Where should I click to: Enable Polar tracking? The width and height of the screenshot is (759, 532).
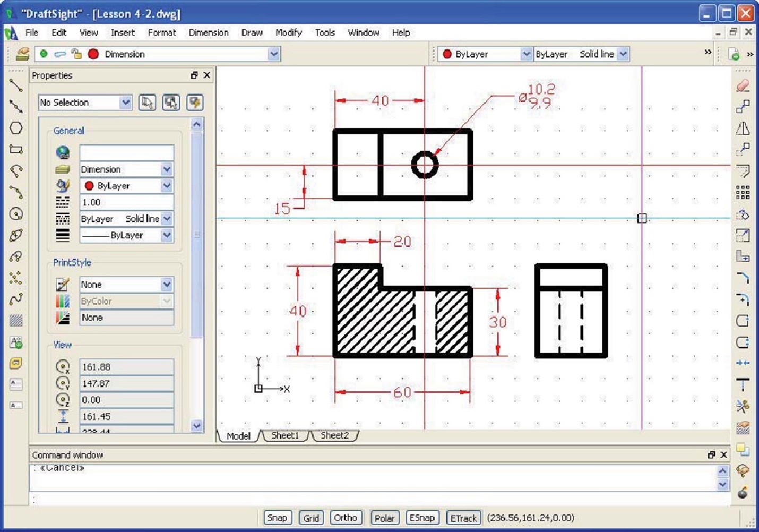click(x=384, y=517)
